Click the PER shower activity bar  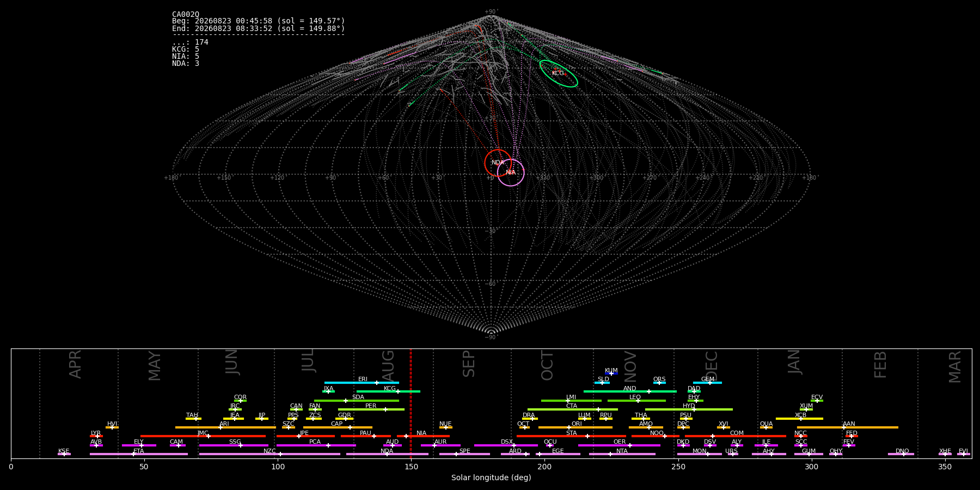[x=371, y=409]
